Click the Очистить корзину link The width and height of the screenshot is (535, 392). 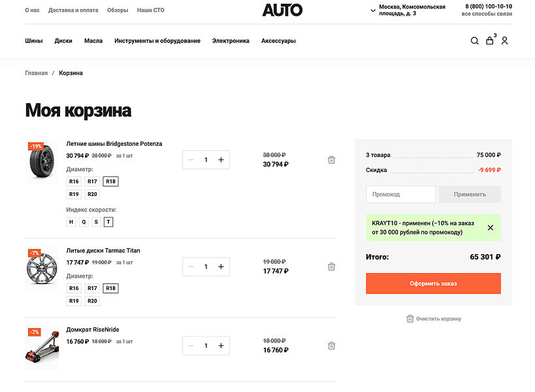pos(434,319)
